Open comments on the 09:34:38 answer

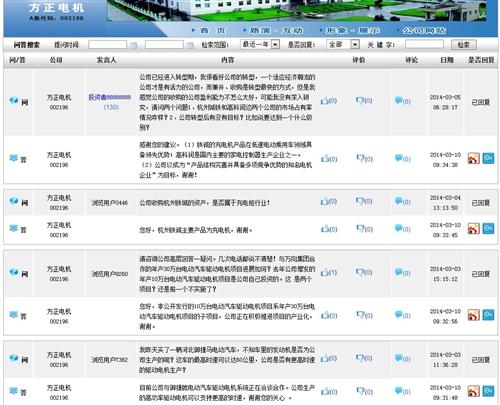[402, 159]
